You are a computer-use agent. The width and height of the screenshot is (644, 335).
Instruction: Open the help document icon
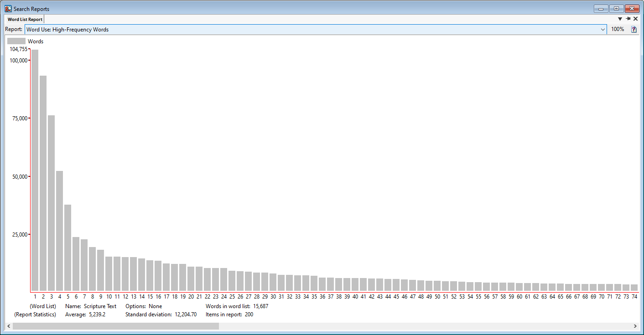coord(634,29)
